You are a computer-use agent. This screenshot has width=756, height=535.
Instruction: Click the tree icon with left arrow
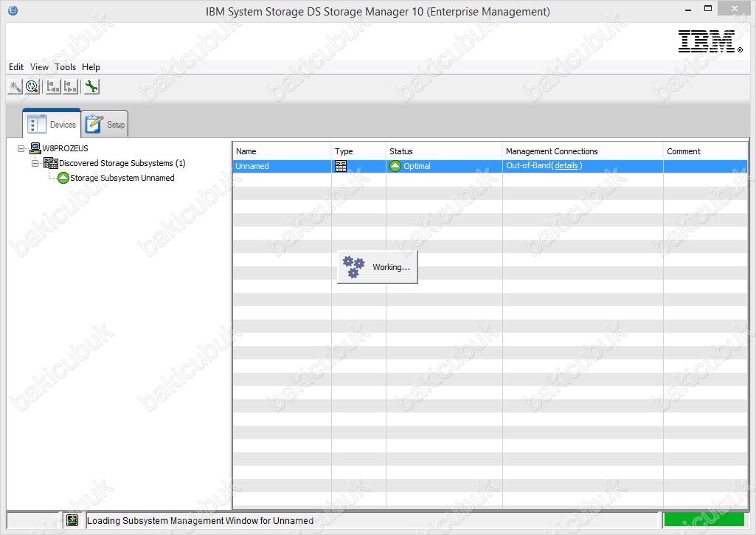pyautogui.click(x=53, y=87)
